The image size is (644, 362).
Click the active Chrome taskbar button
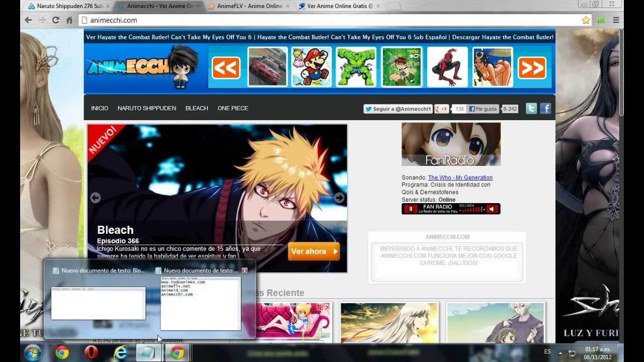coord(177,353)
